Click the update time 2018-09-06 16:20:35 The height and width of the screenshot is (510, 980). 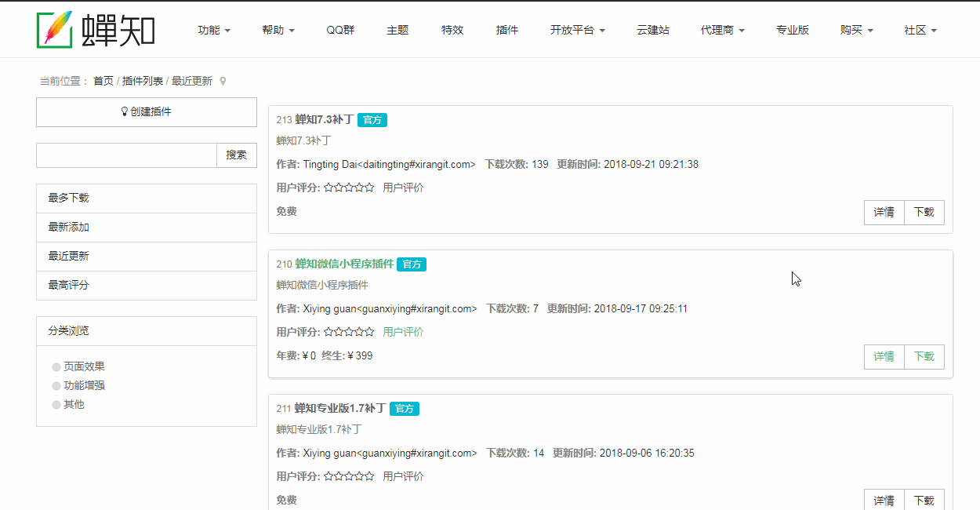point(647,453)
